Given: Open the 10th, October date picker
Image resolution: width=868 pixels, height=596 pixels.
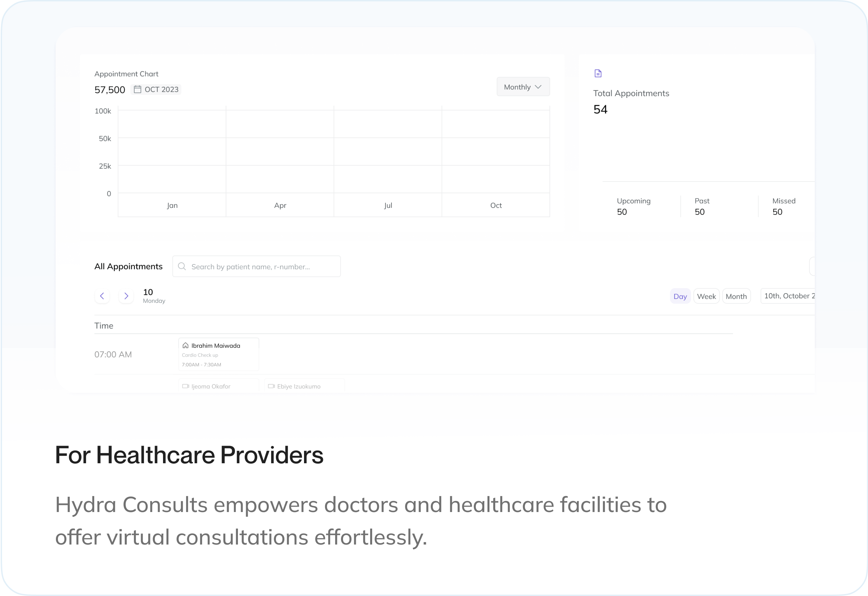Looking at the screenshot, I should coord(788,296).
